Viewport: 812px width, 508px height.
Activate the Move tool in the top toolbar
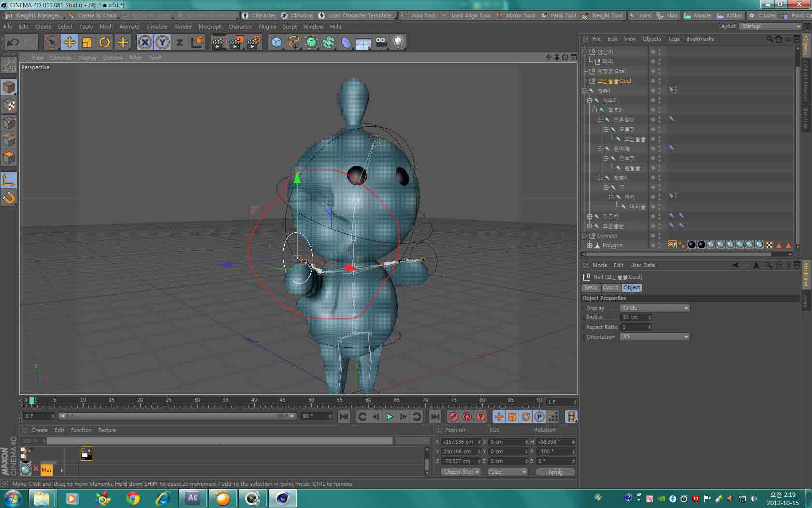click(x=70, y=43)
